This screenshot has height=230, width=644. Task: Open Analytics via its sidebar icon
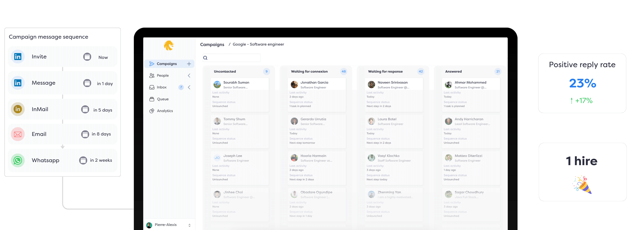[x=152, y=110]
